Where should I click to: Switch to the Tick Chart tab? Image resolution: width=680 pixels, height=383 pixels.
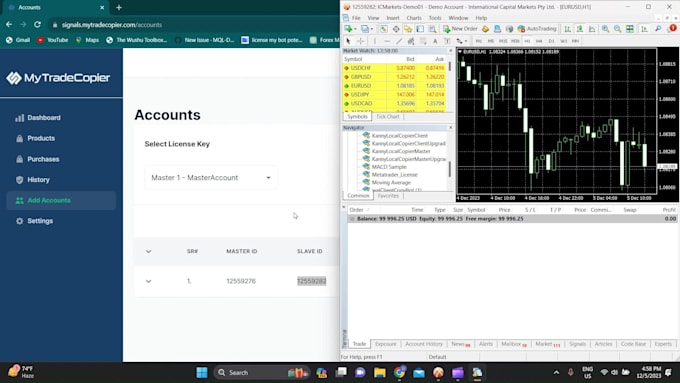click(x=387, y=116)
